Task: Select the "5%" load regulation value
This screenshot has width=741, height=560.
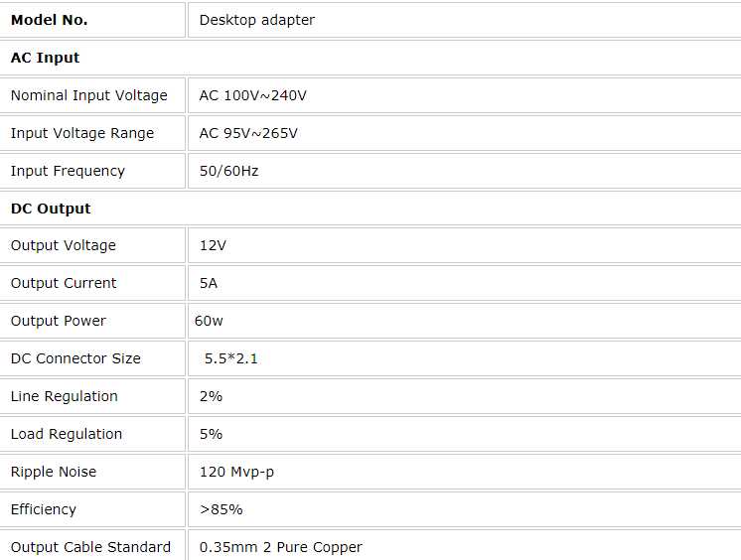Action: point(211,434)
